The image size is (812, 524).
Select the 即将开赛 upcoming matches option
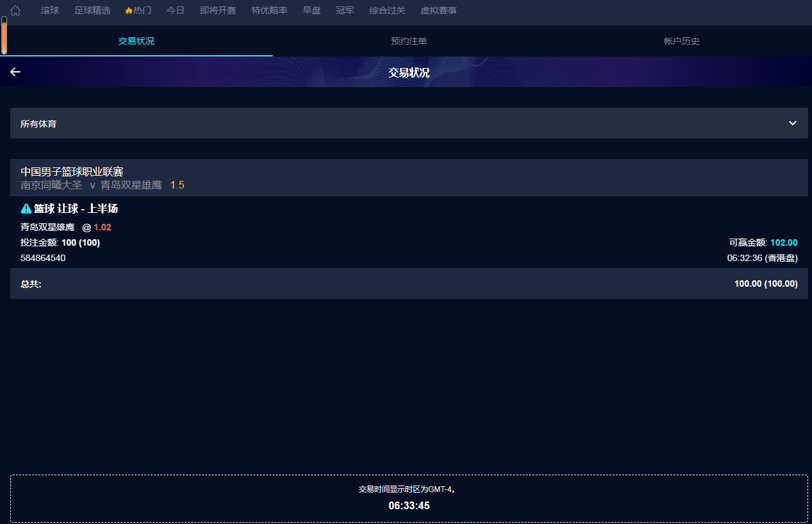[217, 10]
